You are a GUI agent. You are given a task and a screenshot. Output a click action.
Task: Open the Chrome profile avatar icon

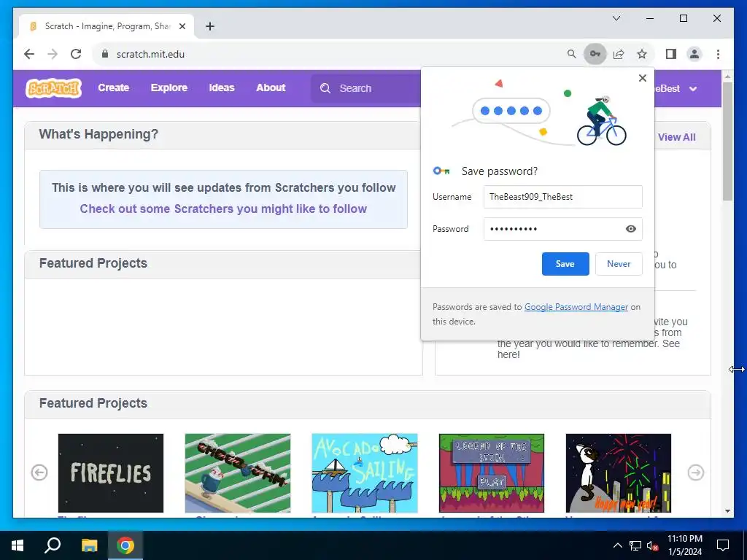(x=694, y=54)
